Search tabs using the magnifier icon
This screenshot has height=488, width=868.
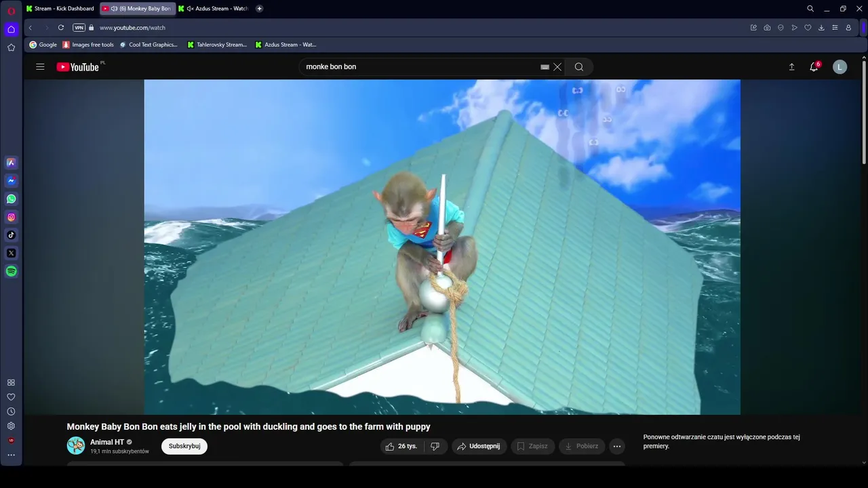pyautogui.click(x=810, y=9)
